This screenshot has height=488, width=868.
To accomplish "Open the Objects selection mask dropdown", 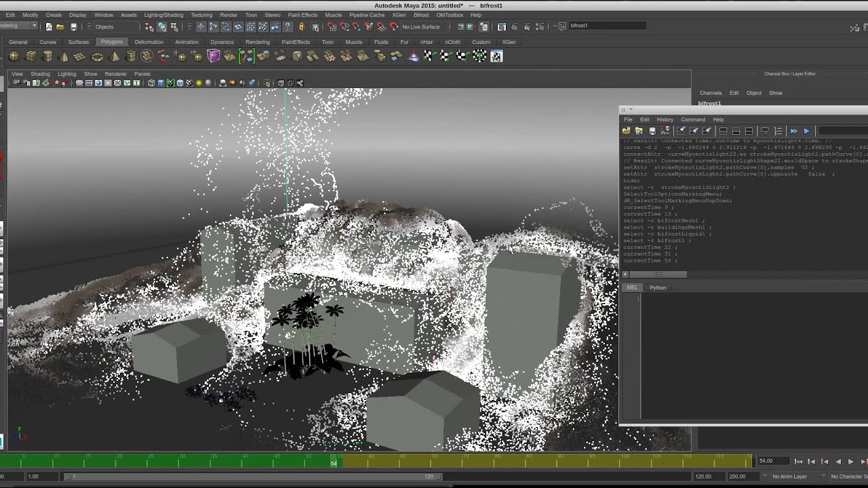I will click(115, 26).
